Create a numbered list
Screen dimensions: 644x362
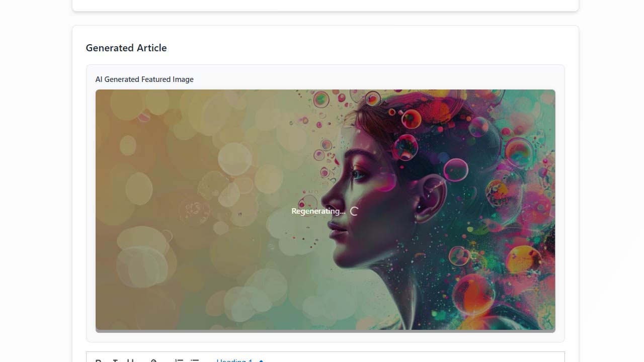tap(179, 360)
